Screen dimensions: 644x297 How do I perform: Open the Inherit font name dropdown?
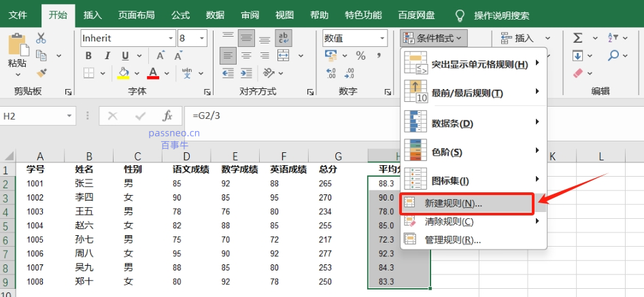170,38
